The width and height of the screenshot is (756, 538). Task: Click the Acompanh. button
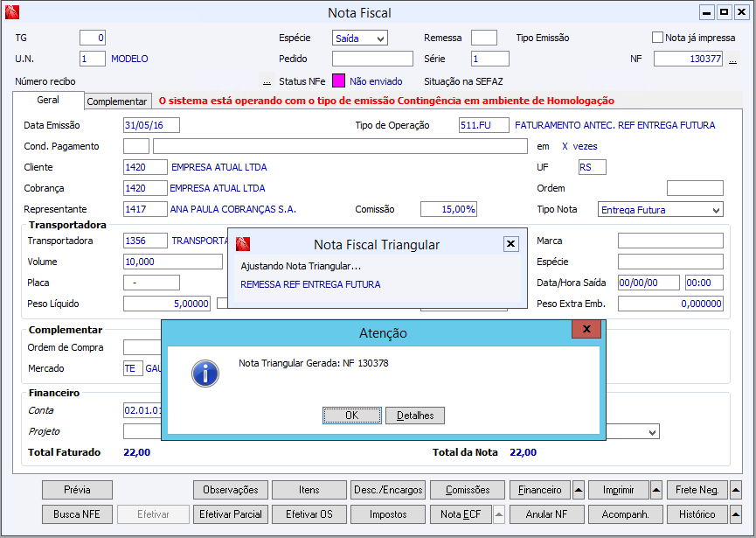pyautogui.click(x=626, y=514)
